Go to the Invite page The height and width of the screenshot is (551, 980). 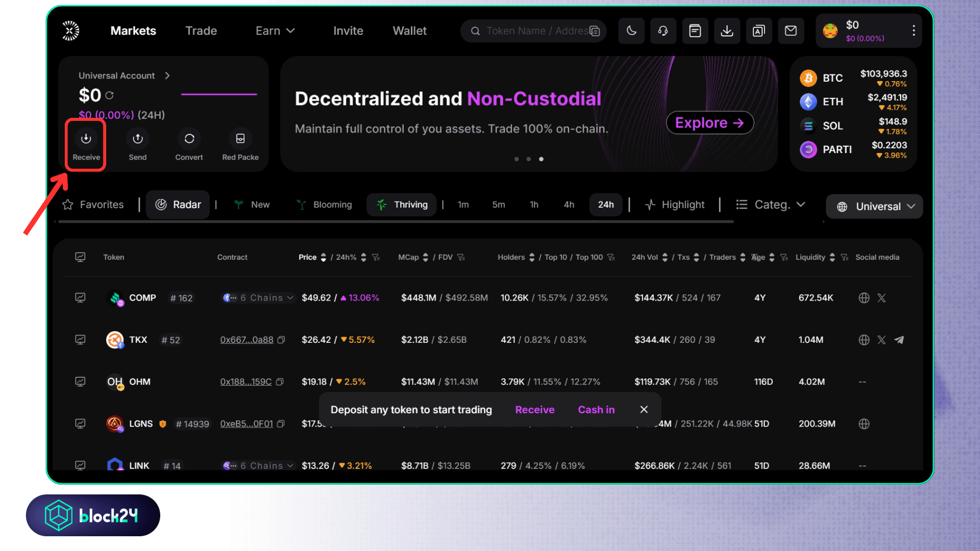coord(348,31)
